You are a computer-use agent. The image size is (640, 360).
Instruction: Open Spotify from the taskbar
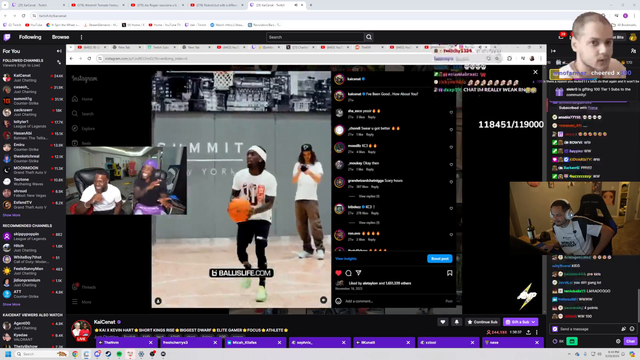pyautogui.click(x=119, y=354)
